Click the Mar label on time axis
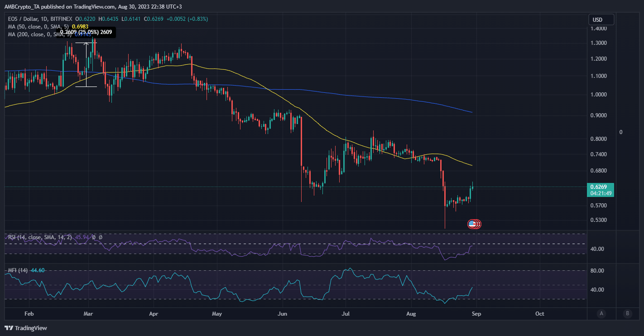Screen dimensions: 644x336 [x=89, y=313]
